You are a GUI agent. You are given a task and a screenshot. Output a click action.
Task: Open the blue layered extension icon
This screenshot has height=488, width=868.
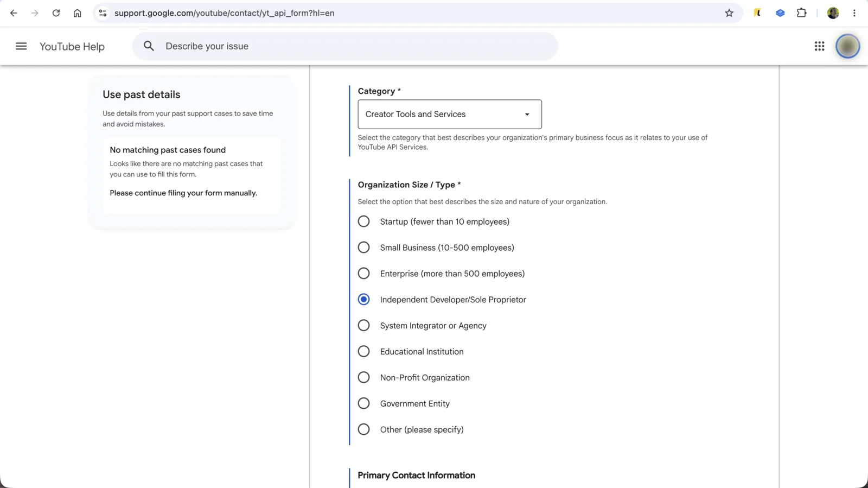tap(780, 13)
